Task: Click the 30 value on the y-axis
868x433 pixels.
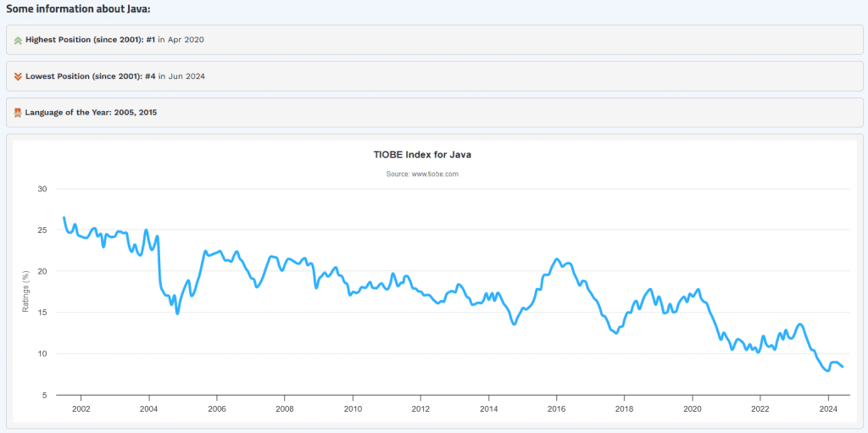Action: [x=42, y=189]
